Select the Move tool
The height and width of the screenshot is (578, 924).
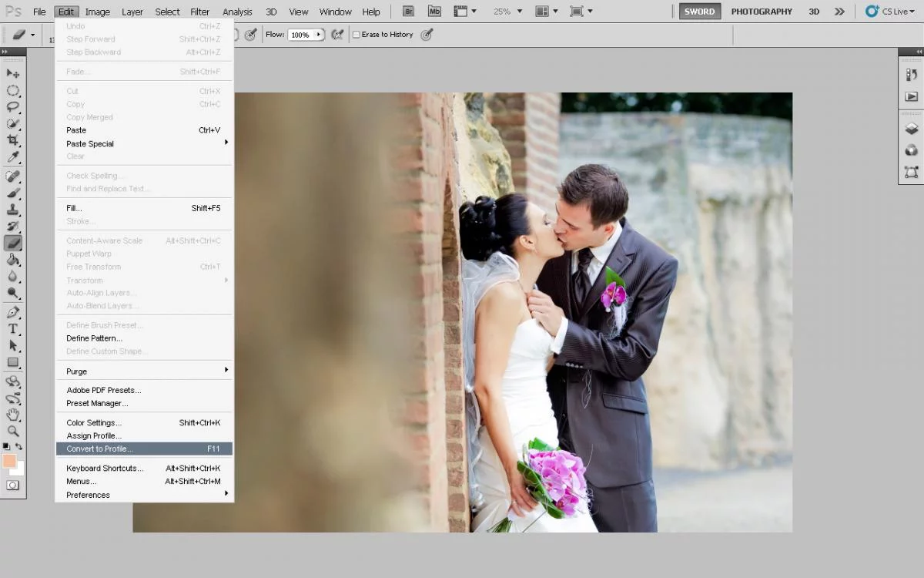point(13,73)
